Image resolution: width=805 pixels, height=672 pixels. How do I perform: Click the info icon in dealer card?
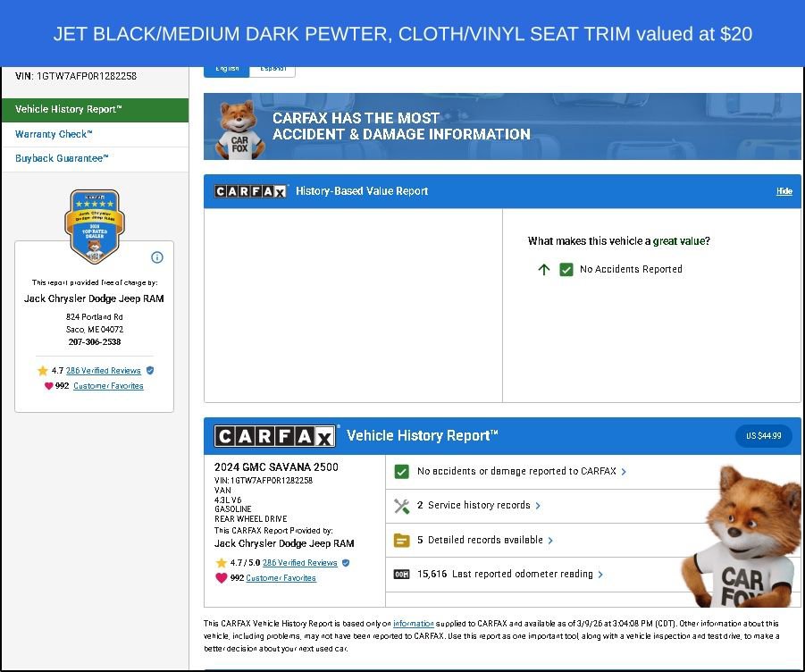[x=157, y=257]
